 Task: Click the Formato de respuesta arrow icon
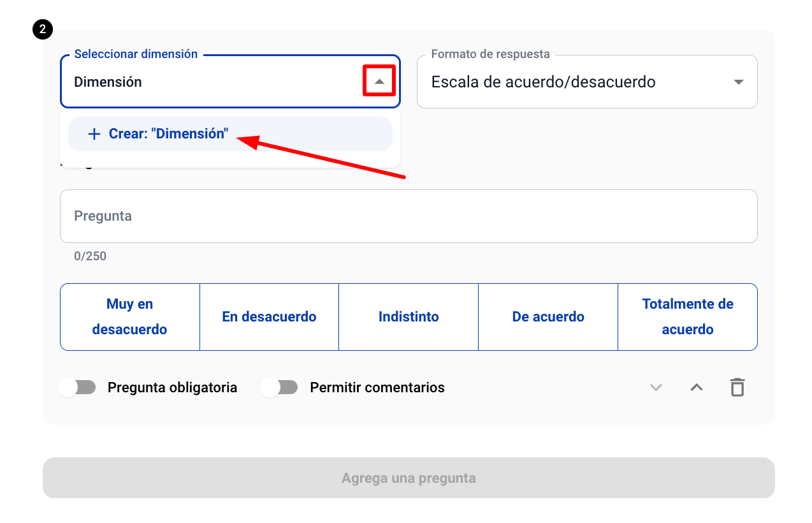739,82
